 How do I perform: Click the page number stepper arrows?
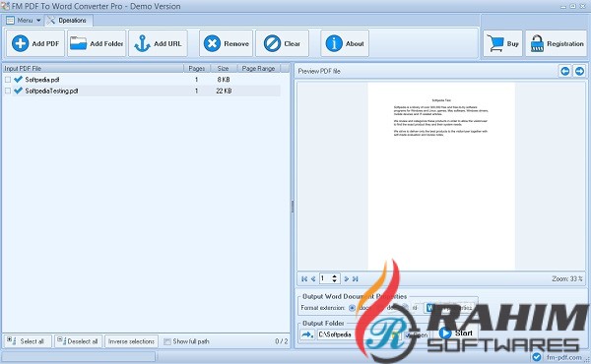pyautogui.click(x=334, y=278)
